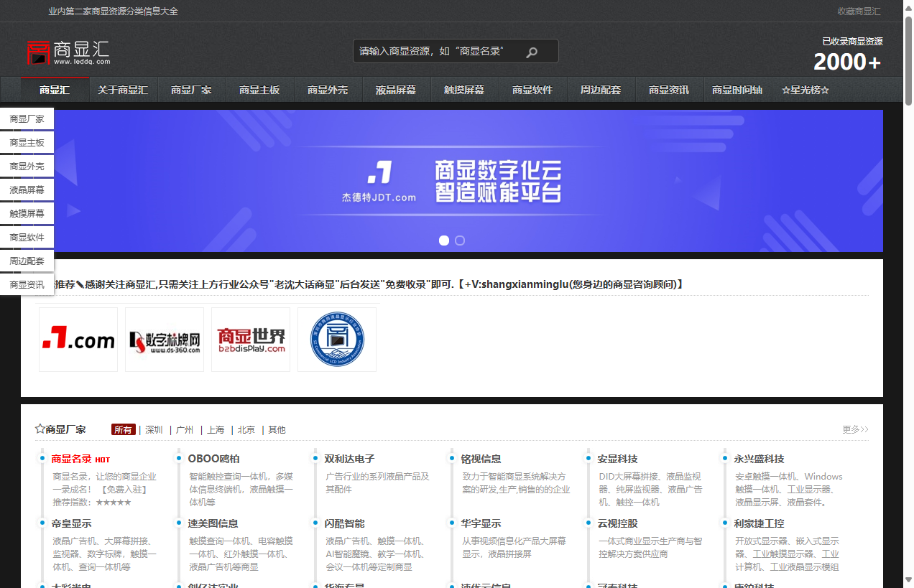The height and width of the screenshot is (588, 914).
Task: Click the magnifier search icon
Action: 532,51
